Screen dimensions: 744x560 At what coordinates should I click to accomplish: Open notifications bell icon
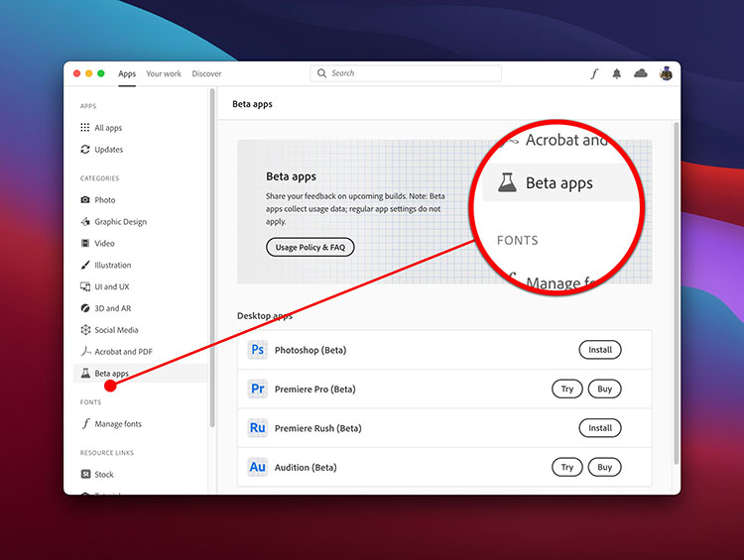click(x=616, y=73)
